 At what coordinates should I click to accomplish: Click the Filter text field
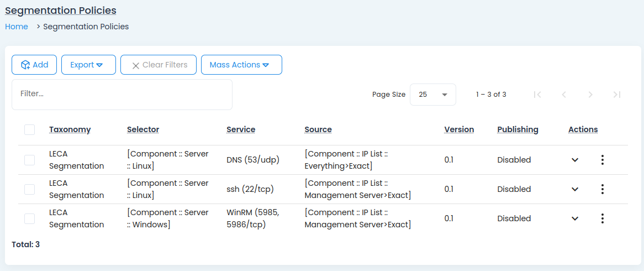tap(122, 94)
